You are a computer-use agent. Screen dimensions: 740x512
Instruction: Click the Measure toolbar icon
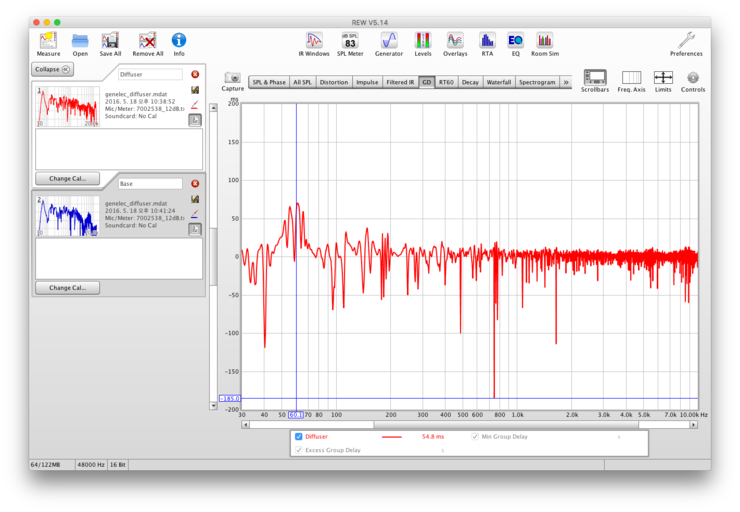point(48,42)
